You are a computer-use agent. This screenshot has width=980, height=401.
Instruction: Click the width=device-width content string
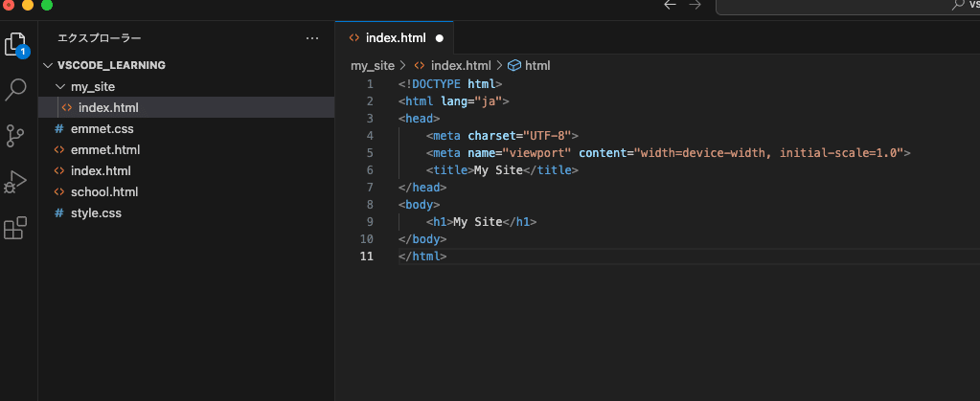click(x=769, y=152)
